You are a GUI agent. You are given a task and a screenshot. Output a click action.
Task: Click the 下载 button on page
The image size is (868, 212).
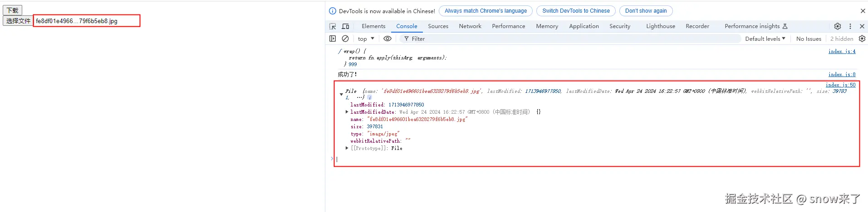[x=12, y=10]
